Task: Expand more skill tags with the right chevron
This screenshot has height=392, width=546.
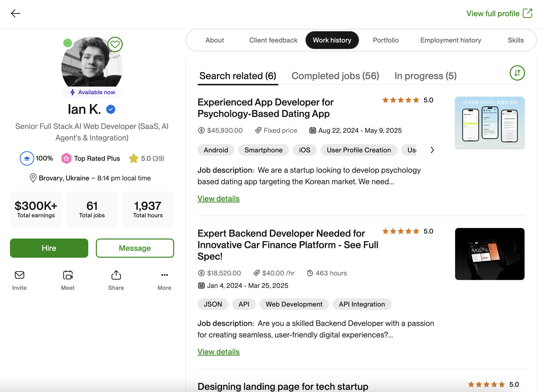Action: click(x=432, y=150)
